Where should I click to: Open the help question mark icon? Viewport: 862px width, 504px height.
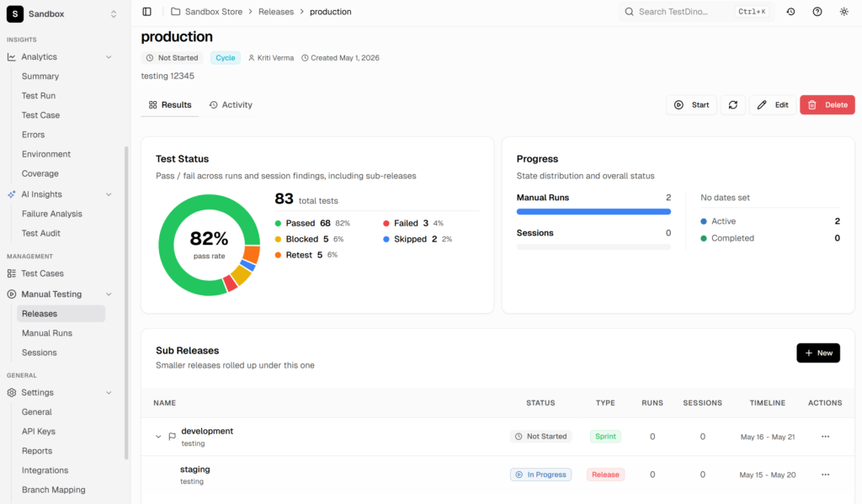pyautogui.click(x=817, y=12)
